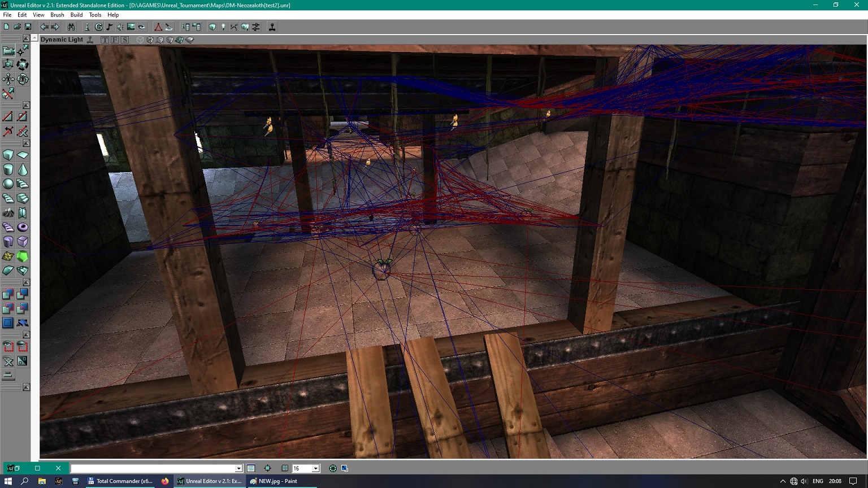Open the Brush menu
The image size is (868, 488).
57,15
